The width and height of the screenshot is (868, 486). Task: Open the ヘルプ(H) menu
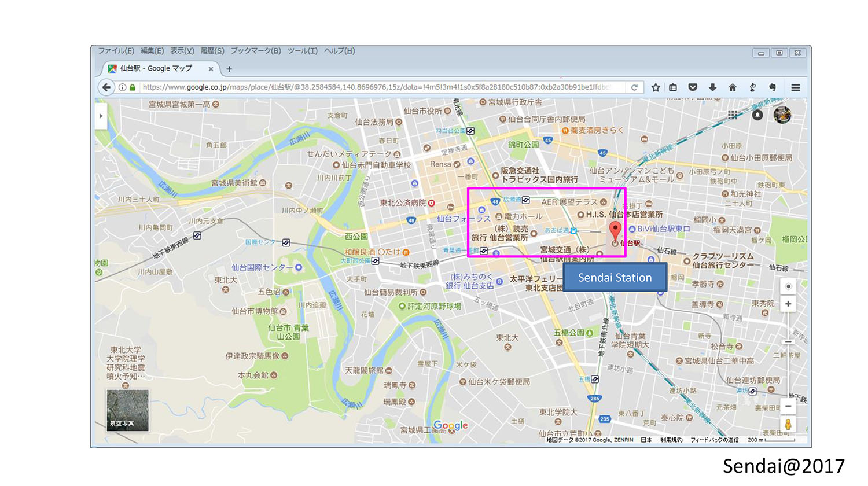point(339,51)
